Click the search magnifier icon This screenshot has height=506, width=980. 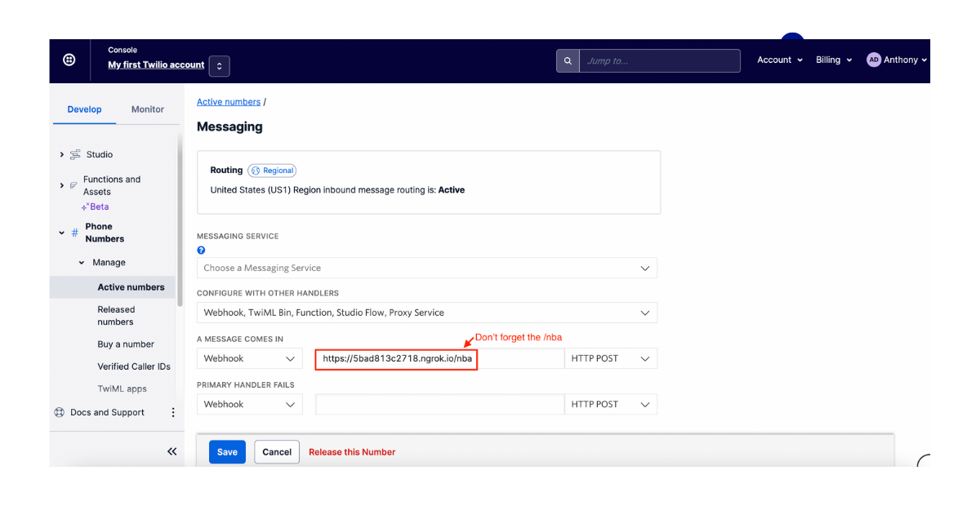point(568,61)
